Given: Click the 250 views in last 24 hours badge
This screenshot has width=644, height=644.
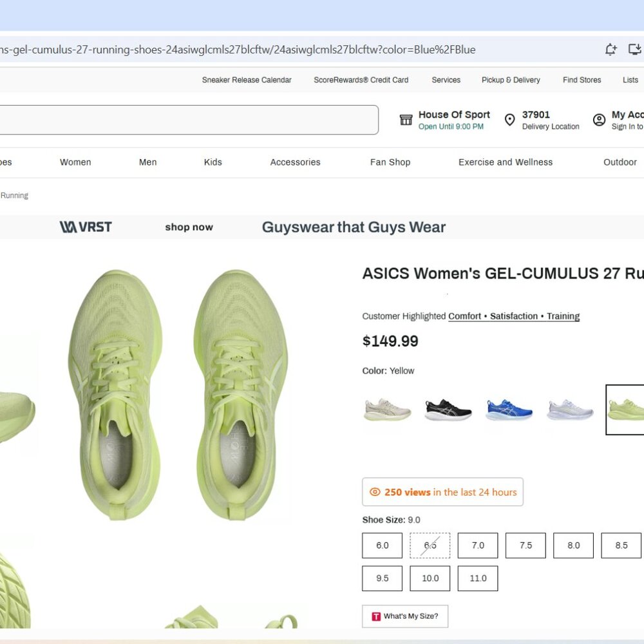Looking at the screenshot, I should 443,491.
